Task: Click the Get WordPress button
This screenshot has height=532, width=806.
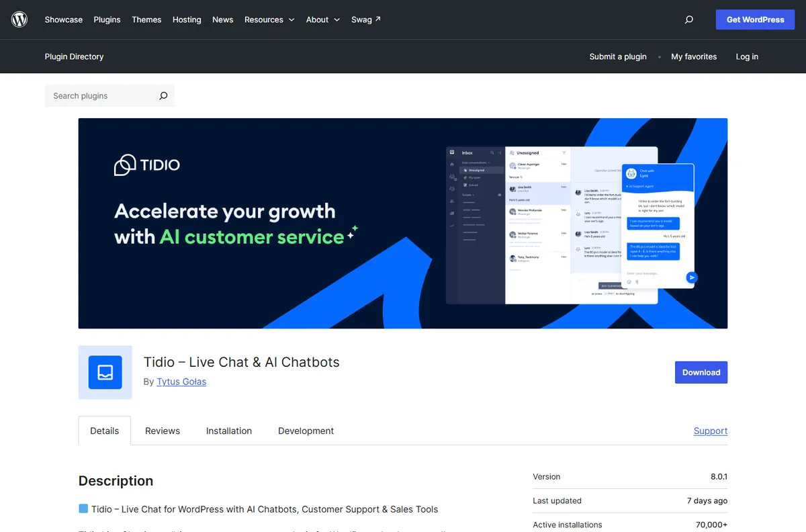Action: tap(756, 19)
